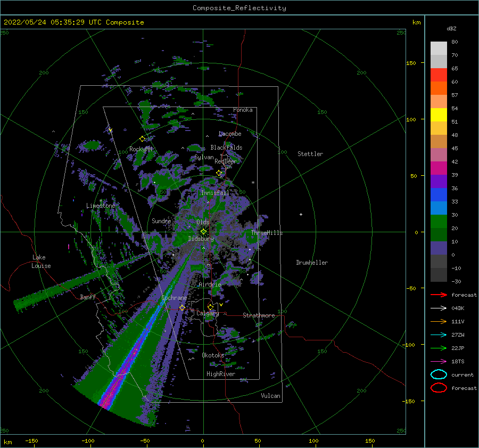Click the green 22JP arrow in legend
The width and height of the screenshot is (479, 448).
point(439,348)
